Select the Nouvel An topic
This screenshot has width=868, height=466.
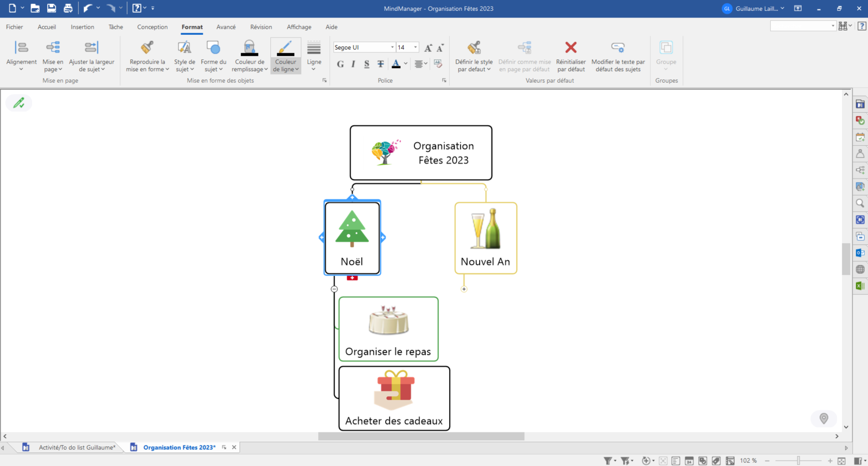(x=486, y=238)
